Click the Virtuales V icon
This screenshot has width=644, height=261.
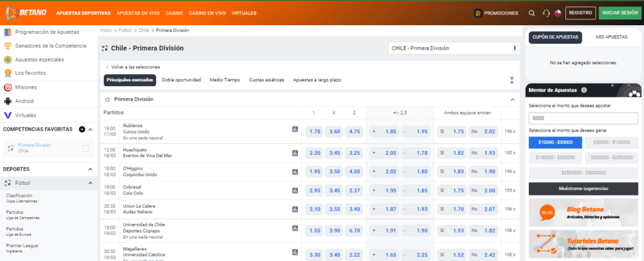8,115
